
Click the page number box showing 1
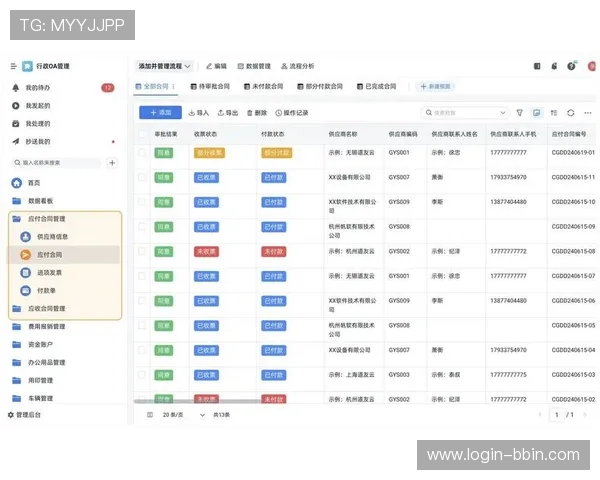[557, 415]
